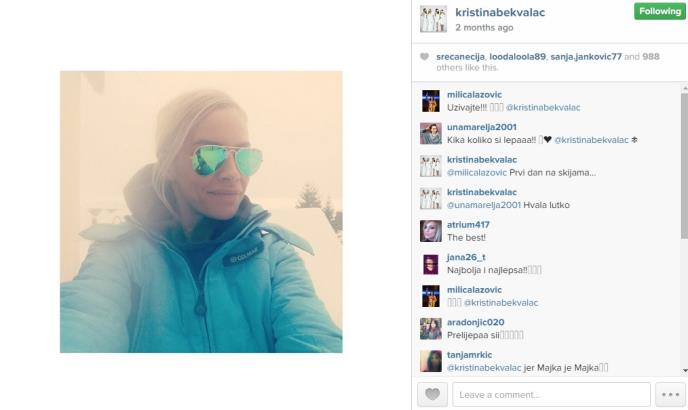
Task: Open sanja.jankovic77 profile from likes
Action: (x=586, y=57)
